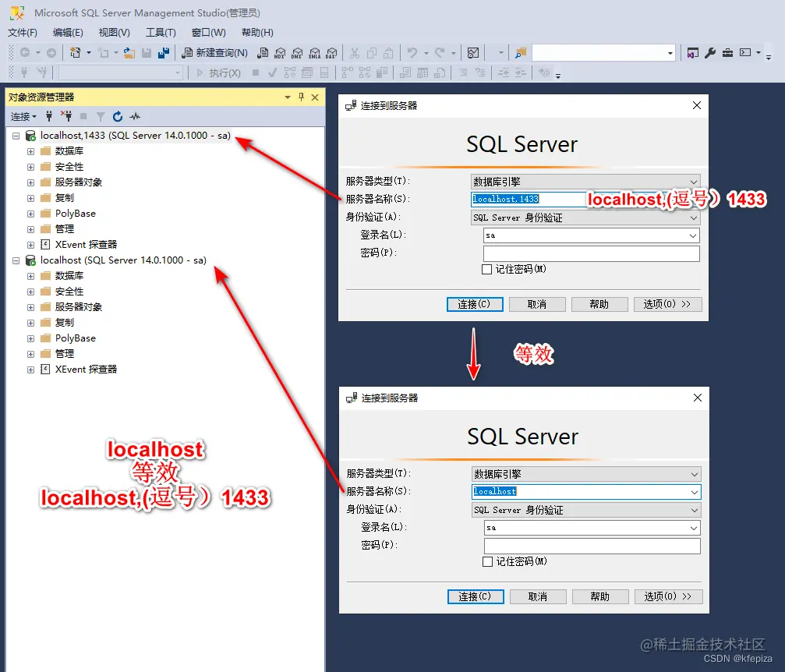Click the 执行(X) Execute button
Screen dimensions: 785x672
pyautogui.click(x=219, y=73)
